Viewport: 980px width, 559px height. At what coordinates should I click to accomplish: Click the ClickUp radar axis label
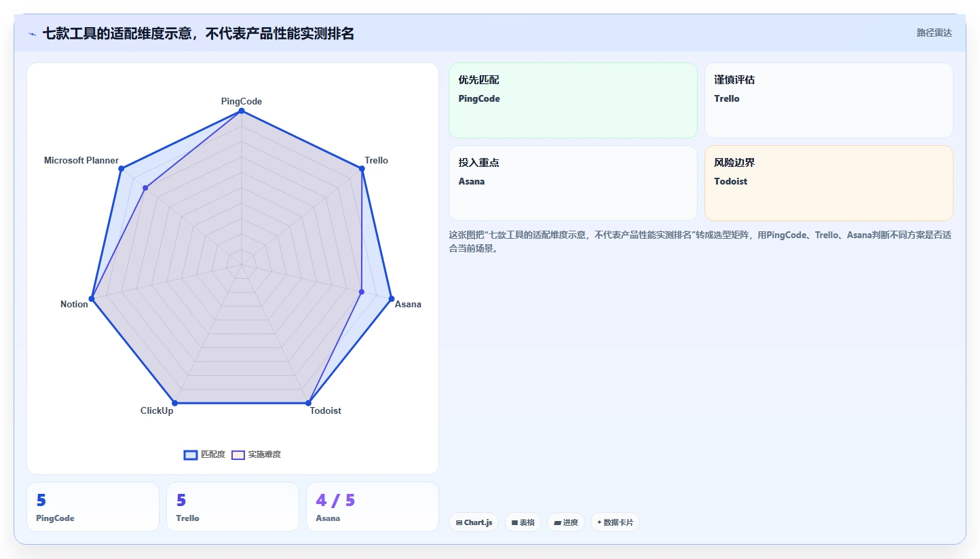[157, 411]
